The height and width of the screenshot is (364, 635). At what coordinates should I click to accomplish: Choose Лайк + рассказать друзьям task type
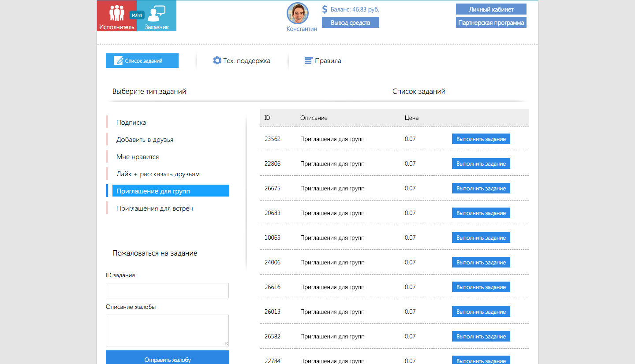158,174
